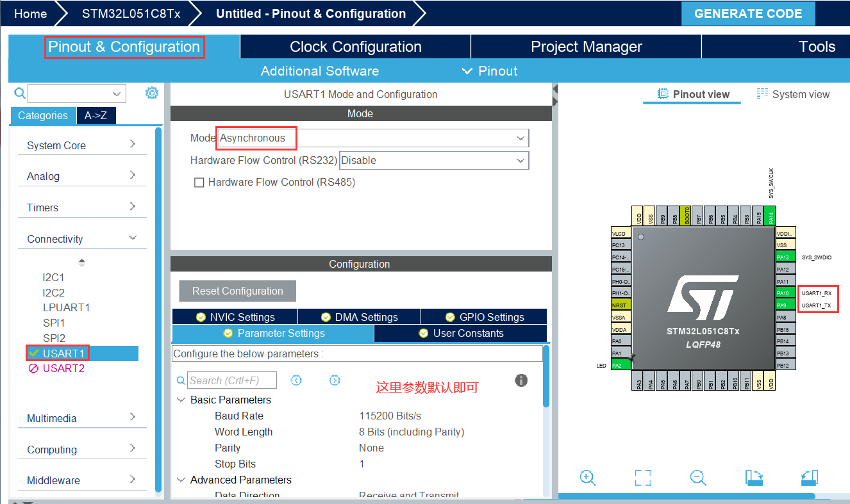Select LPUART1 in the Connectivity list

[x=66, y=307]
